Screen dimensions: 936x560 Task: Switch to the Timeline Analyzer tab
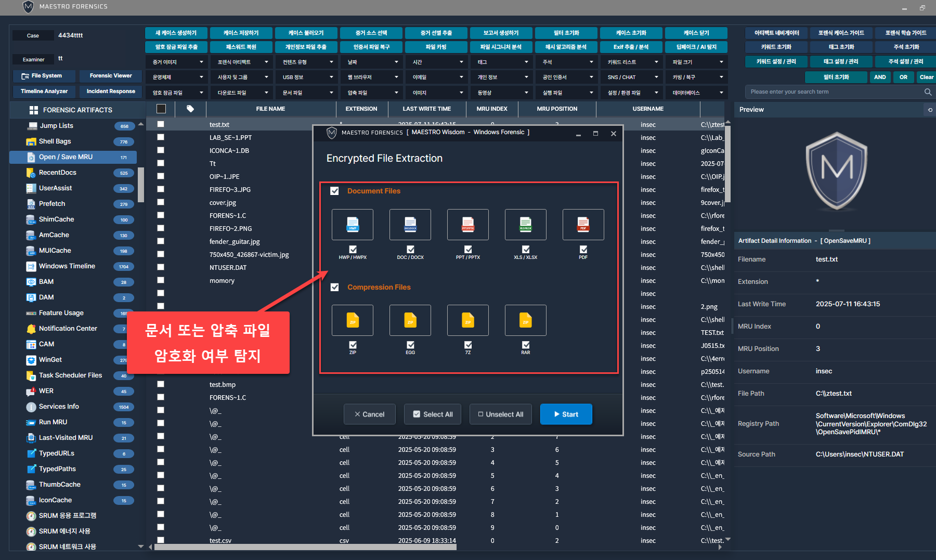pos(44,92)
